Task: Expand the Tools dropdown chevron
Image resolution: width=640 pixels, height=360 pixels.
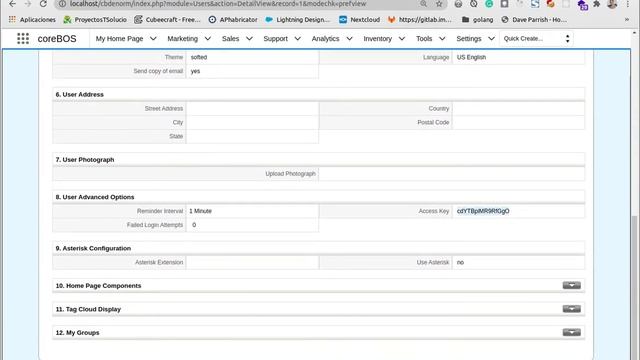Action: [442, 39]
